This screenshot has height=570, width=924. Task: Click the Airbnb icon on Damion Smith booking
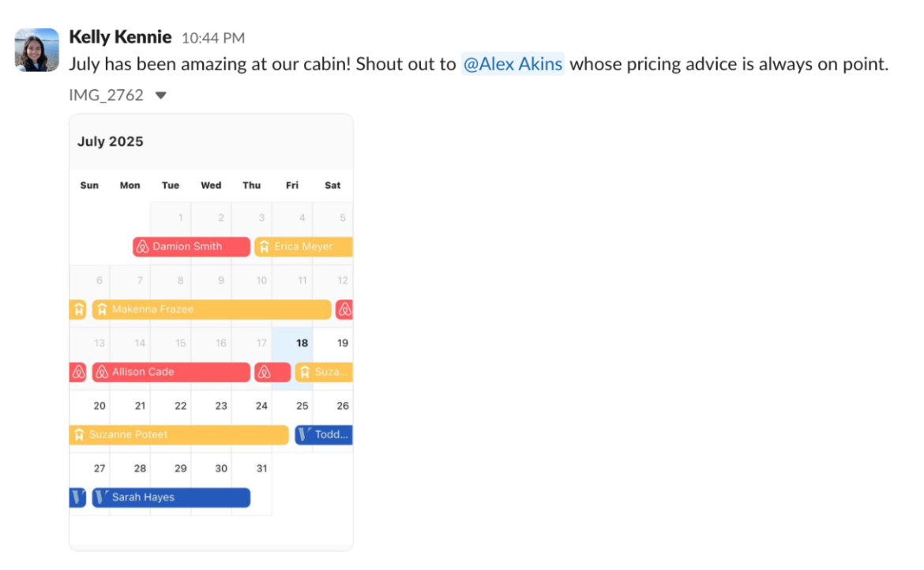(x=143, y=247)
